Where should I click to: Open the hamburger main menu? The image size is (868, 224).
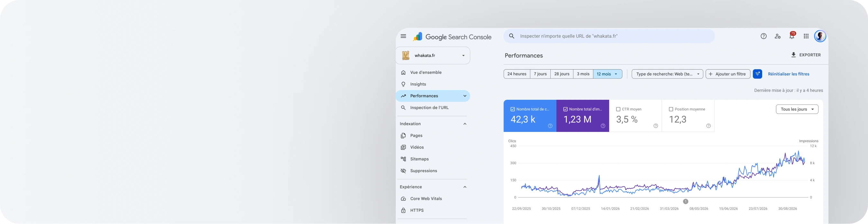point(403,36)
